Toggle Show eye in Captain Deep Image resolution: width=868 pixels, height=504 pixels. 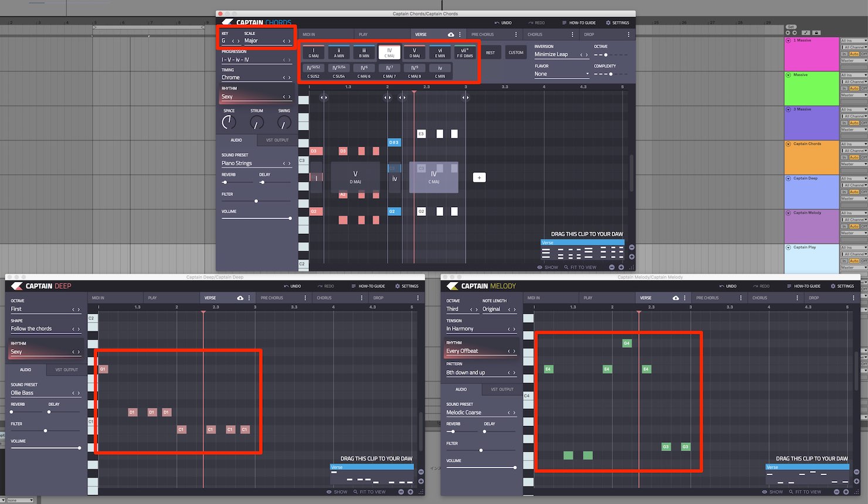click(x=337, y=492)
